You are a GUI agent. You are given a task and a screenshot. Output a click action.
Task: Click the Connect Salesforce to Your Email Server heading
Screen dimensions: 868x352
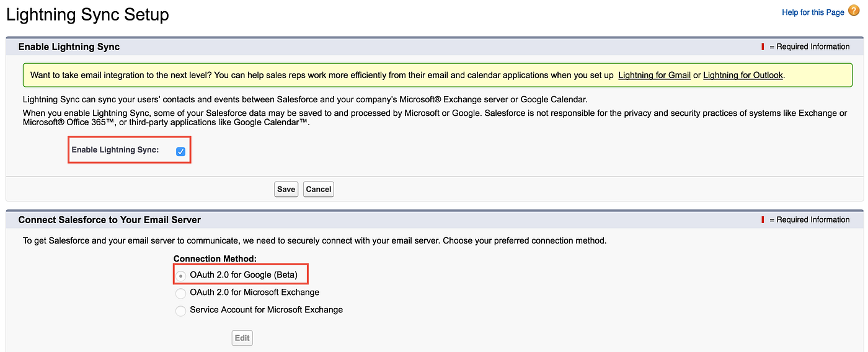tap(110, 220)
